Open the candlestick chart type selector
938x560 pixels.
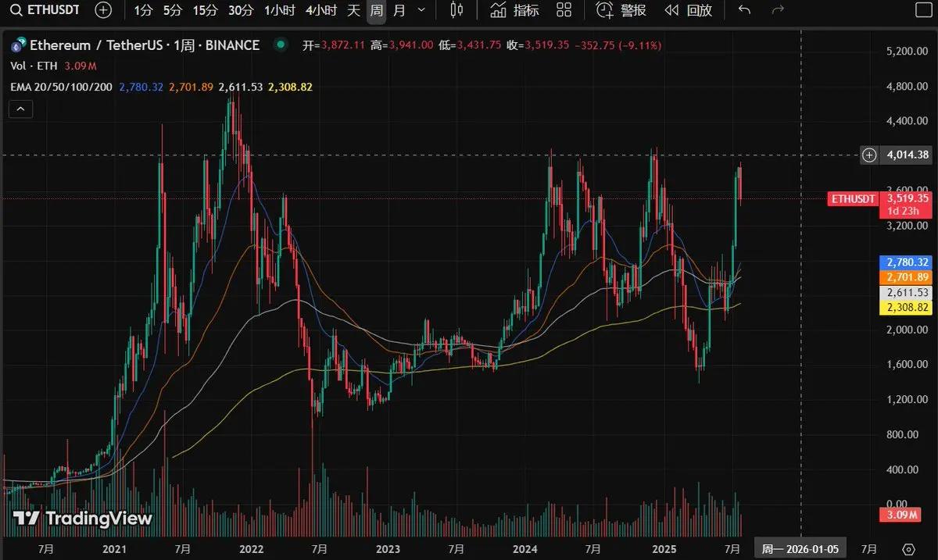coord(457,10)
